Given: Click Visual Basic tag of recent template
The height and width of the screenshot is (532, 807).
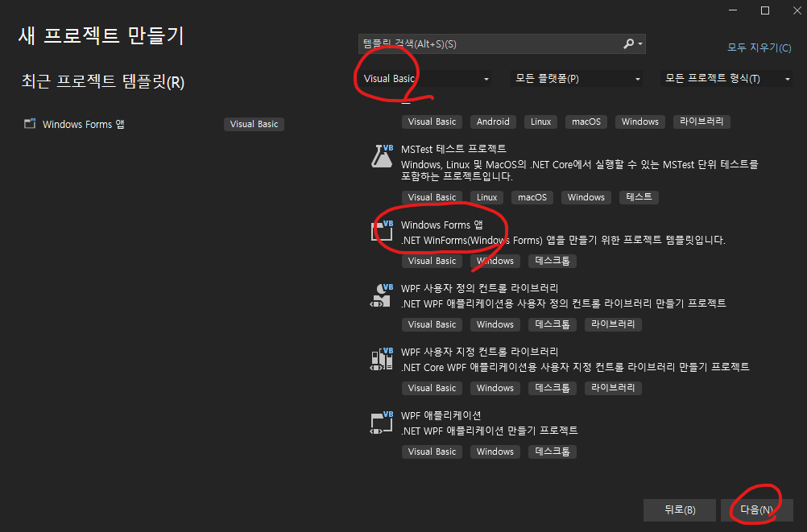Looking at the screenshot, I should coord(254,124).
